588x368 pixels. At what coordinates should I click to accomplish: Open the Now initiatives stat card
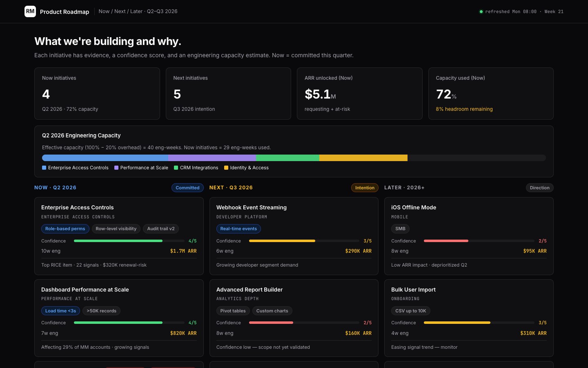(97, 94)
